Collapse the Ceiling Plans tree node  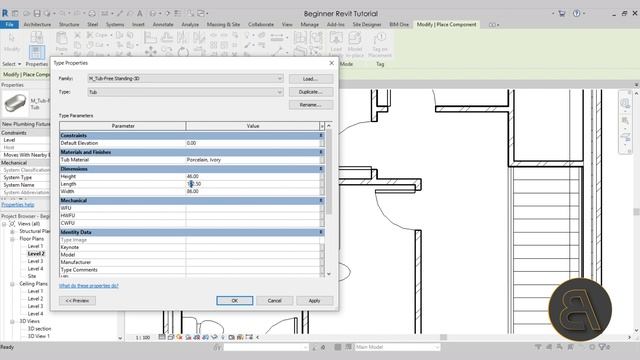point(12,284)
